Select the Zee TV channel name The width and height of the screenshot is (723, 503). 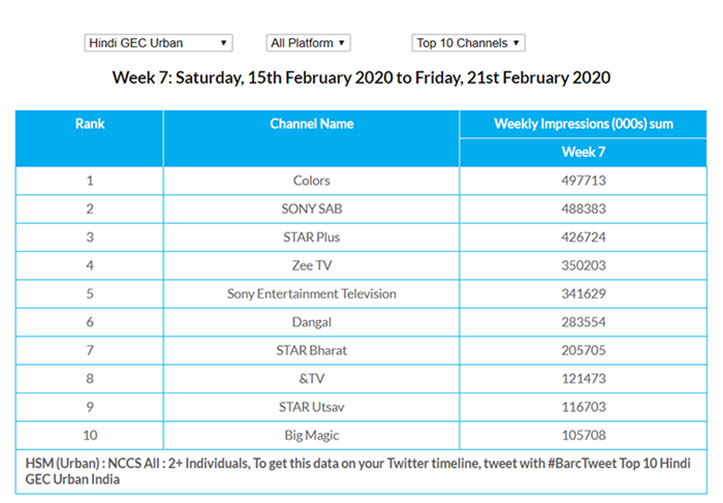tap(311, 265)
